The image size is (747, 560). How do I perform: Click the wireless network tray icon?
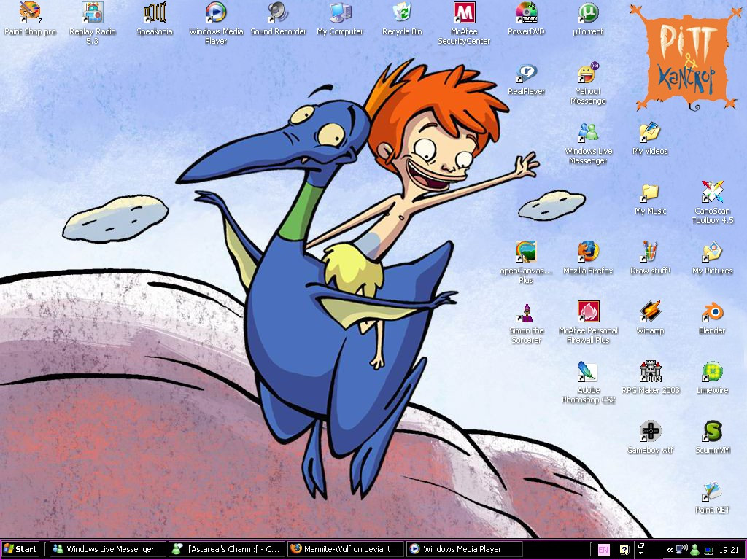tap(682, 550)
